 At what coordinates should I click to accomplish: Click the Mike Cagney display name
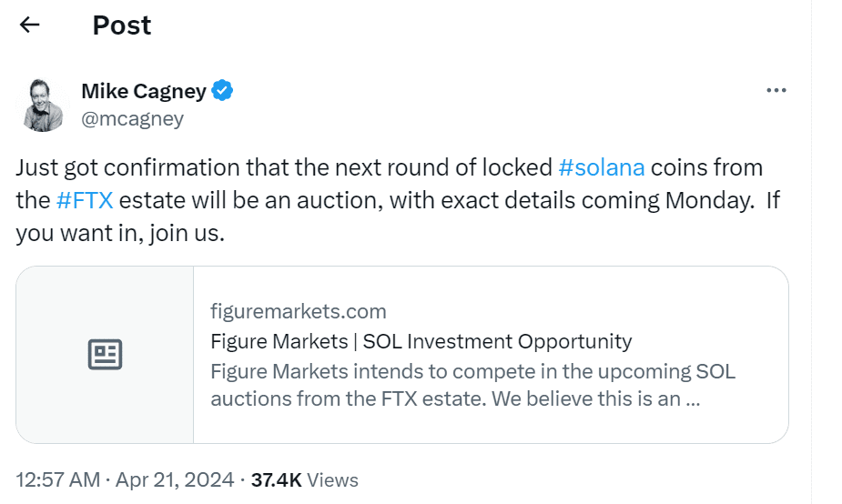144,90
